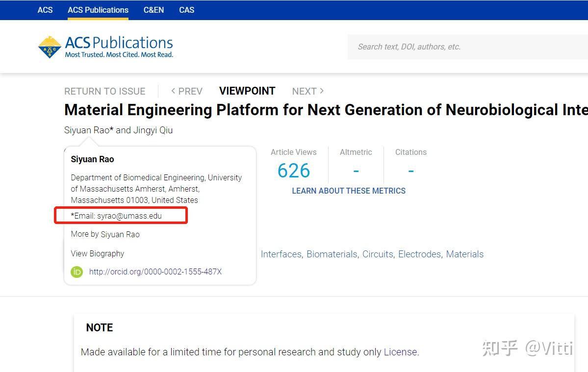Click the NOTE heading
This screenshot has height=372, width=588.
click(x=100, y=327)
